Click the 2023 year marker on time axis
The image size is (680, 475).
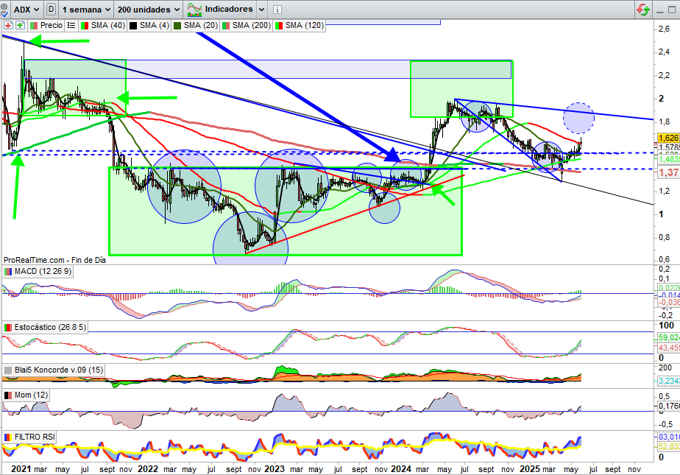[274, 469]
